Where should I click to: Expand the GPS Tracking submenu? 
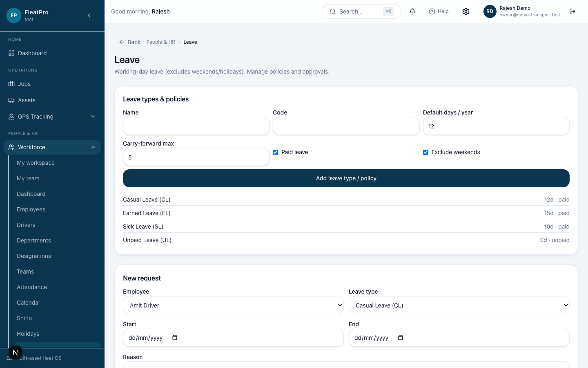coord(93,117)
